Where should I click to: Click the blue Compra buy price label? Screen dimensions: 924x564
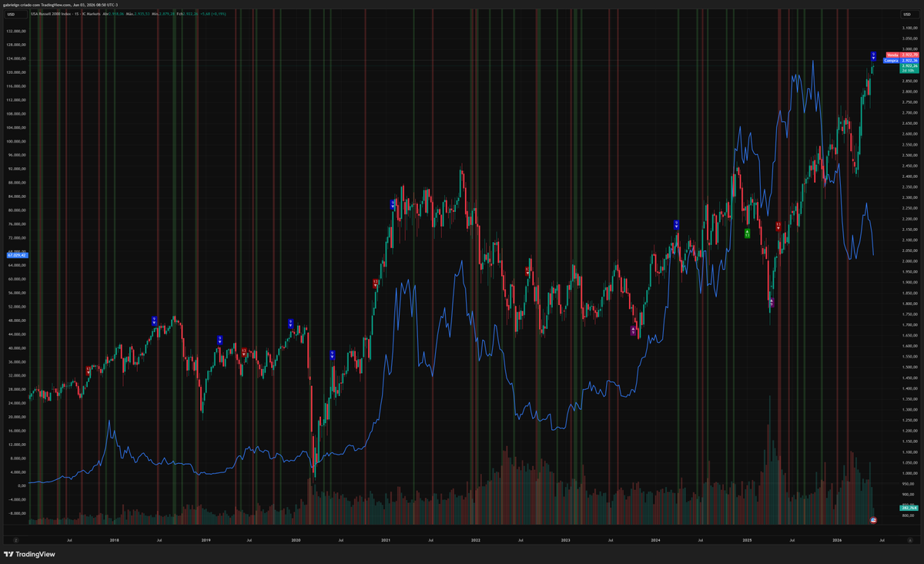click(x=901, y=60)
